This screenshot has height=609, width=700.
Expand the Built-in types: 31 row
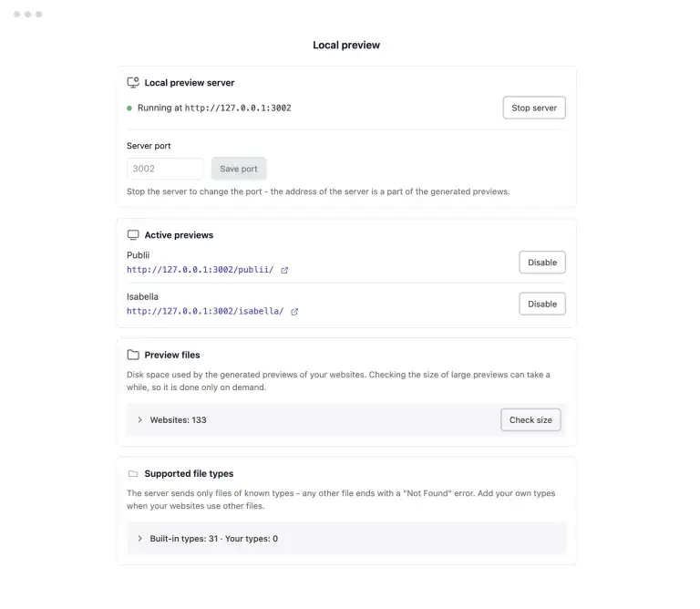coord(346,539)
